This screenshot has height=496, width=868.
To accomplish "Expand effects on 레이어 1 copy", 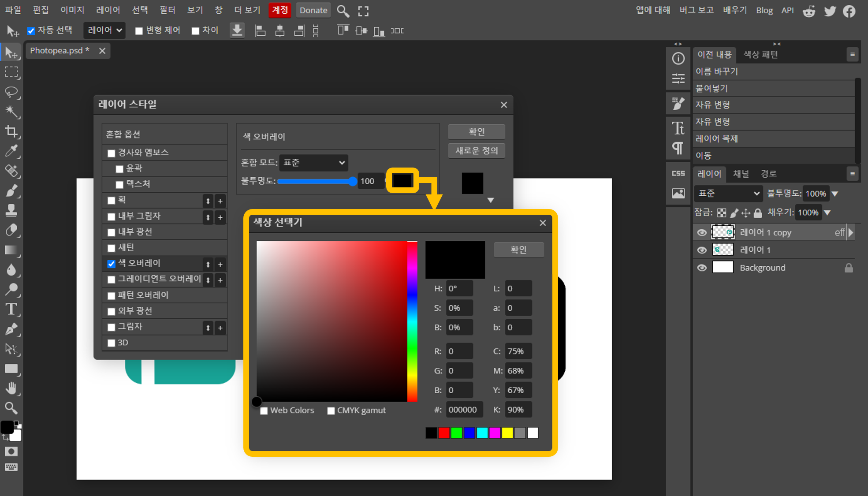I will pyautogui.click(x=851, y=232).
